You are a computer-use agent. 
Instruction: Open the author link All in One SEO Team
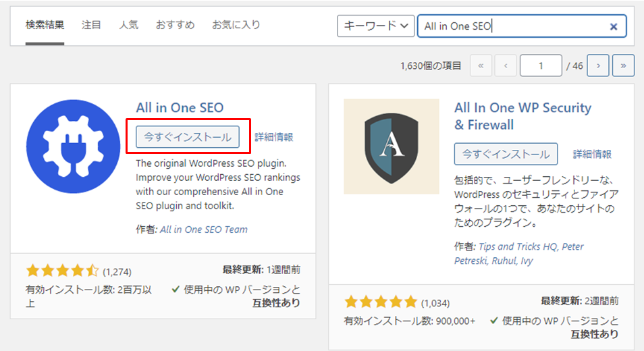[204, 230]
